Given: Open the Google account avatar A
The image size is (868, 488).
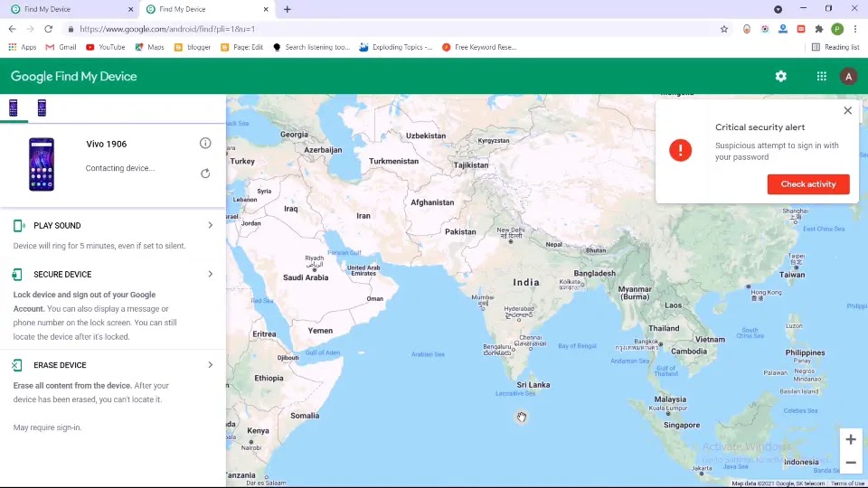Looking at the screenshot, I should (x=848, y=76).
